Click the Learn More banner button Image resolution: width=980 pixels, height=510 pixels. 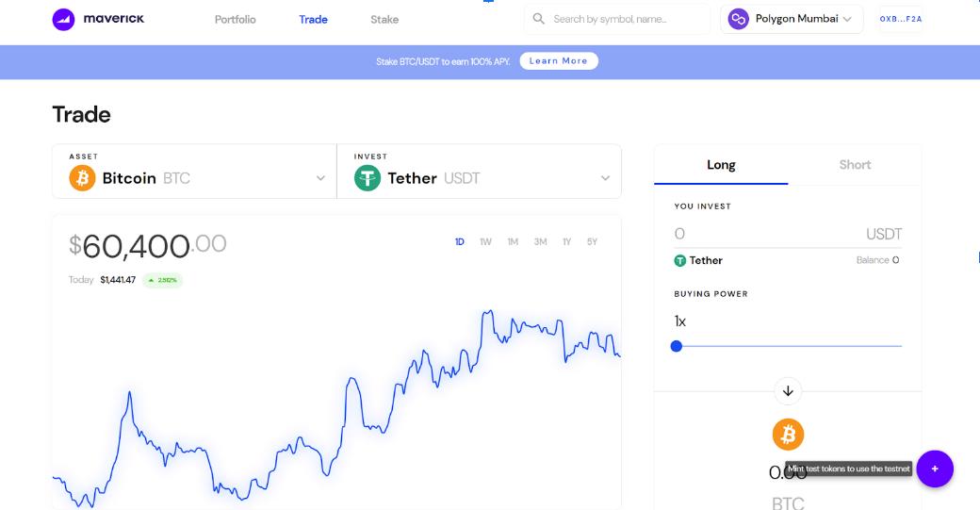point(559,61)
